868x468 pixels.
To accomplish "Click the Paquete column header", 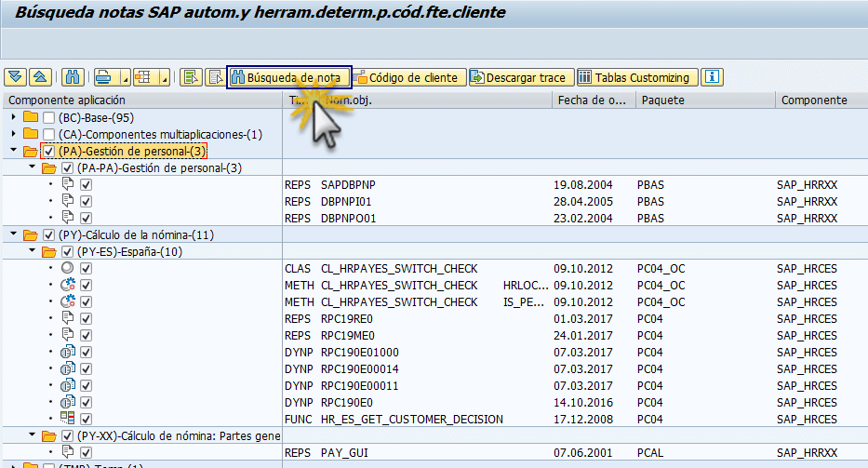I will [x=705, y=100].
